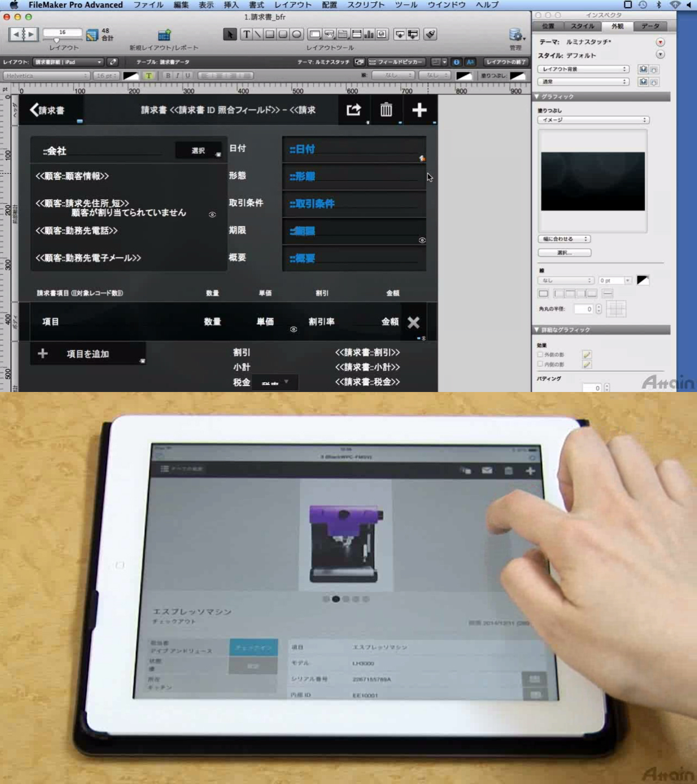Select the Rectangle drawing tool
The height and width of the screenshot is (784, 697).
pos(270,34)
